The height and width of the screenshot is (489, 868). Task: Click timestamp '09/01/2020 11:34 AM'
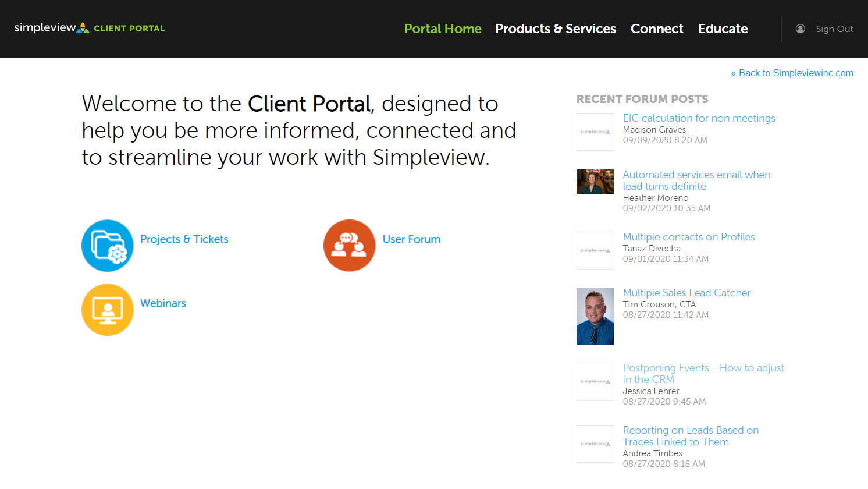[x=666, y=259]
